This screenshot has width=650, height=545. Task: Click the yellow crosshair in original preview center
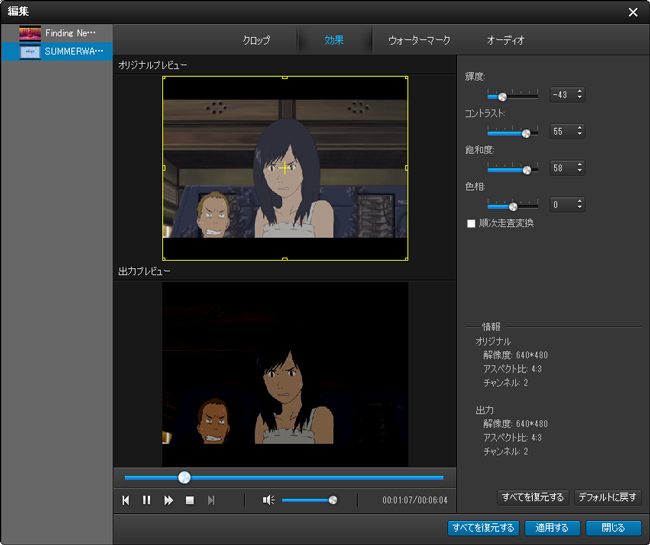pos(285,168)
